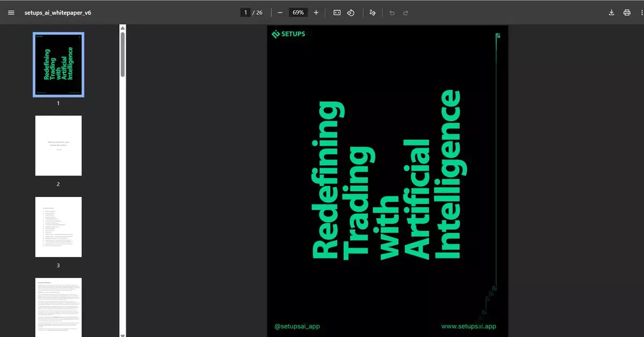Viewport: 644px width, 337px height.
Task: Download the PDF file
Action: click(x=611, y=12)
